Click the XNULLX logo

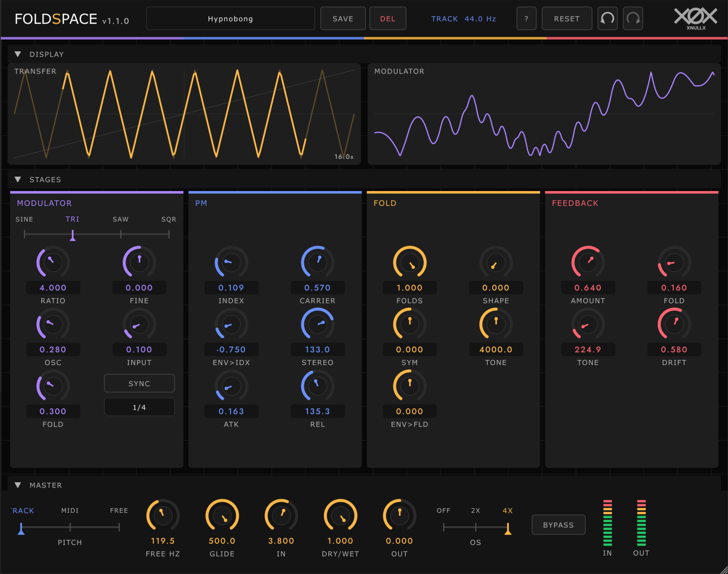point(696,19)
